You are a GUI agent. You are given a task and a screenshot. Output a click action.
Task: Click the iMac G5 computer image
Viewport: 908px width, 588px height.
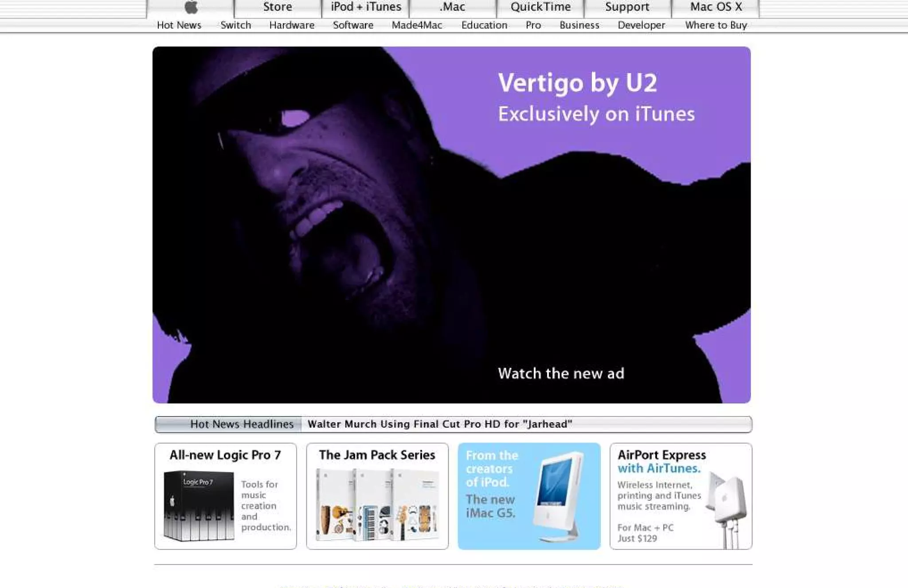[560, 496]
